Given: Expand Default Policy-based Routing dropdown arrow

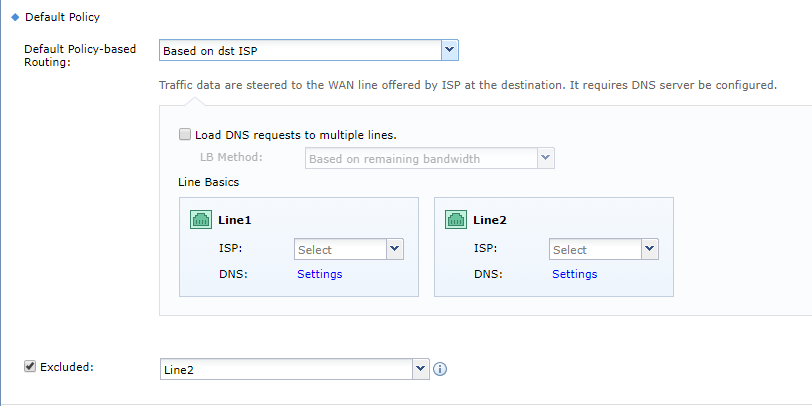Looking at the screenshot, I should pyautogui.click(x=449, y=50).
